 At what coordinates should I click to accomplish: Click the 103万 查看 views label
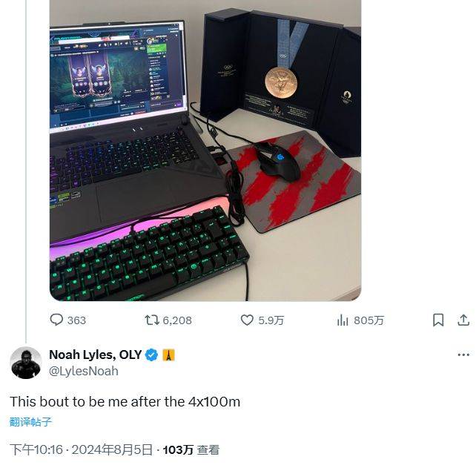click(191, 449)
